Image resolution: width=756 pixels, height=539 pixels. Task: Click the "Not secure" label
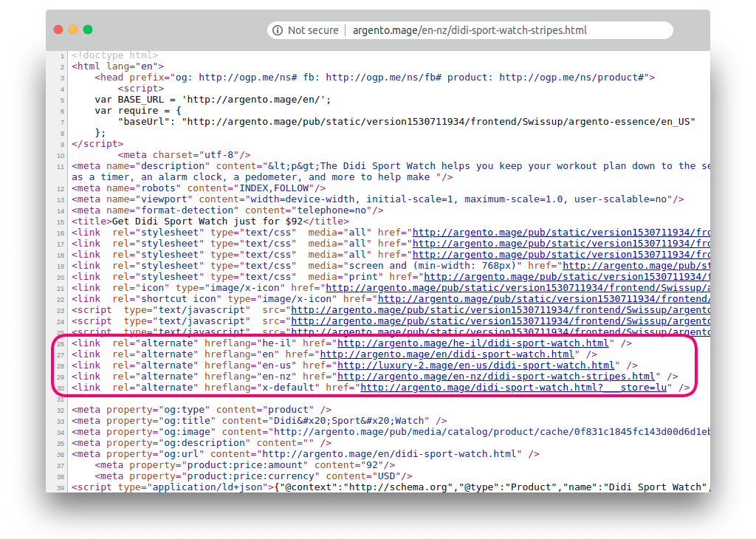tap(313, 30)
